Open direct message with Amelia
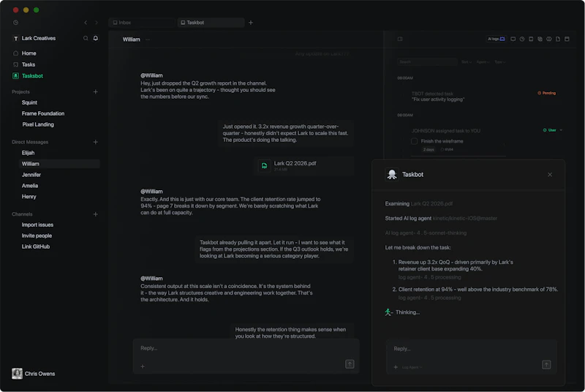This screenshot has height=392, width=585. [30, 186]
